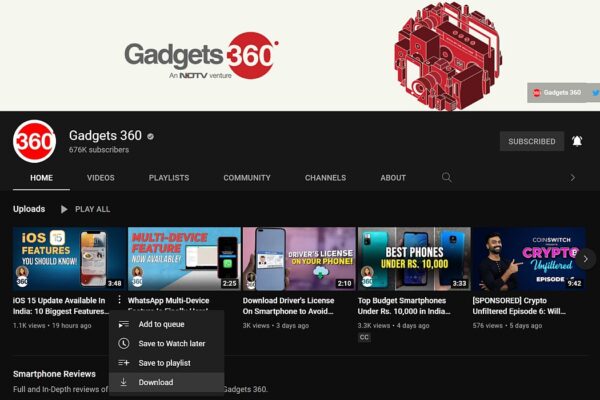This screenshot has width=600, height=400.
Task: Click the title 'Top Budget Smartphones Under Rs. 10,000'
Action: [404, 306]
